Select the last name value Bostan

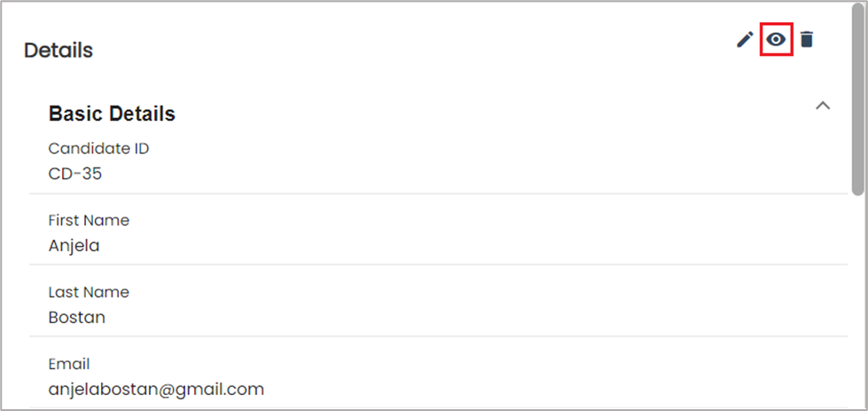76,318
